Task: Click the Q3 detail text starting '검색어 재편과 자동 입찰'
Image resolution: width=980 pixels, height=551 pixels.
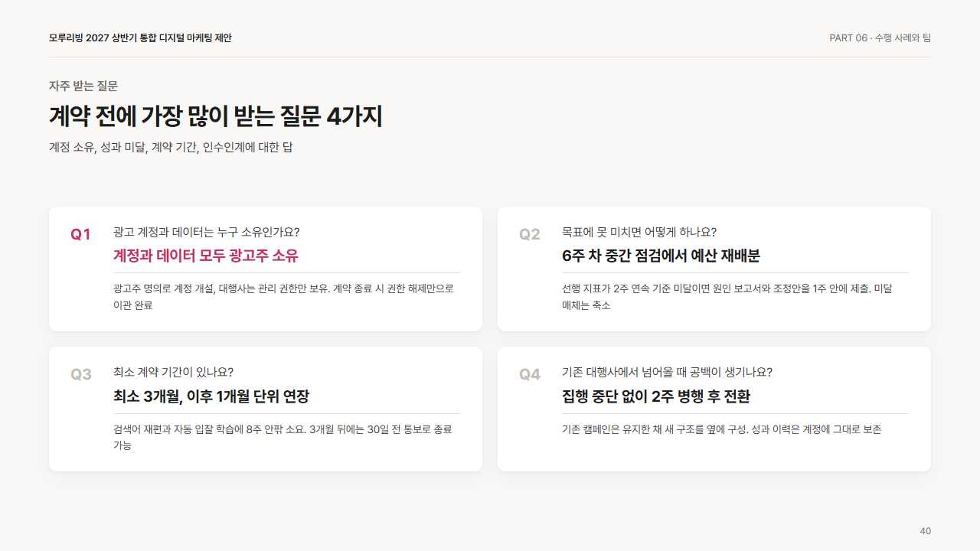Action: coord(283,437)
